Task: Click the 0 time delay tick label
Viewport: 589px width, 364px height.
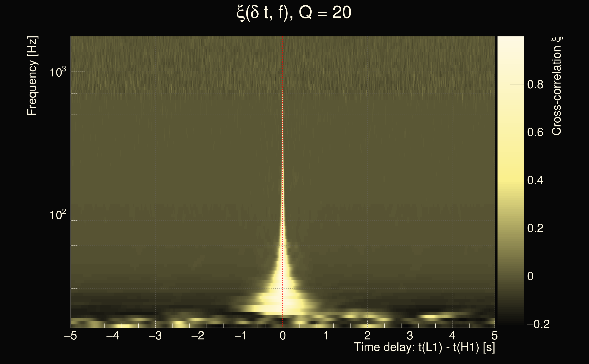Action: [x=283, y=336]
